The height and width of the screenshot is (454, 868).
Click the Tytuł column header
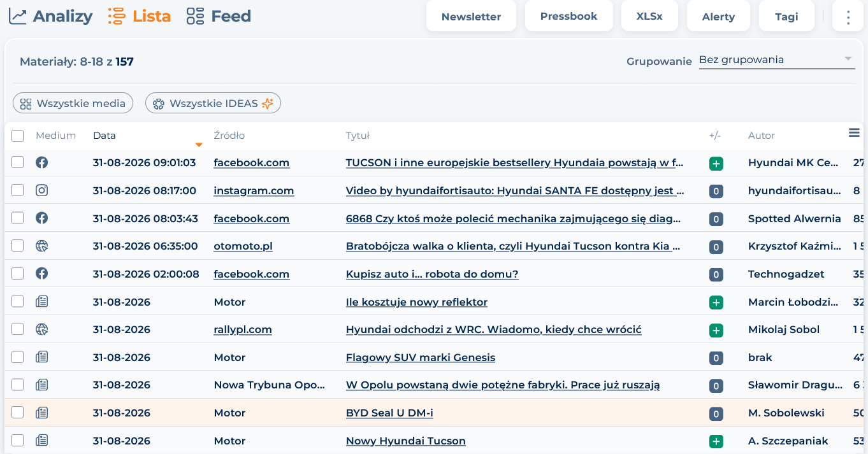[358, 136]
